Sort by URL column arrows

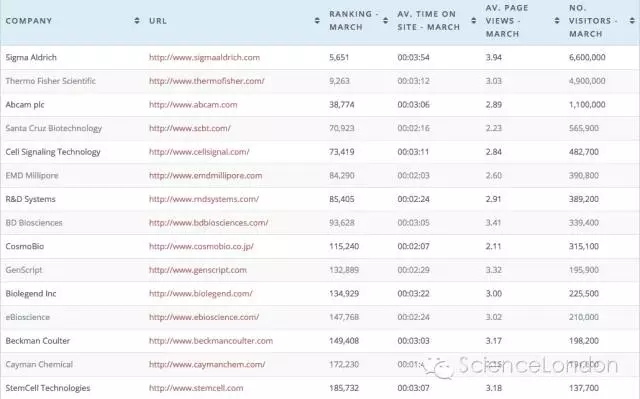pos(317,21)
